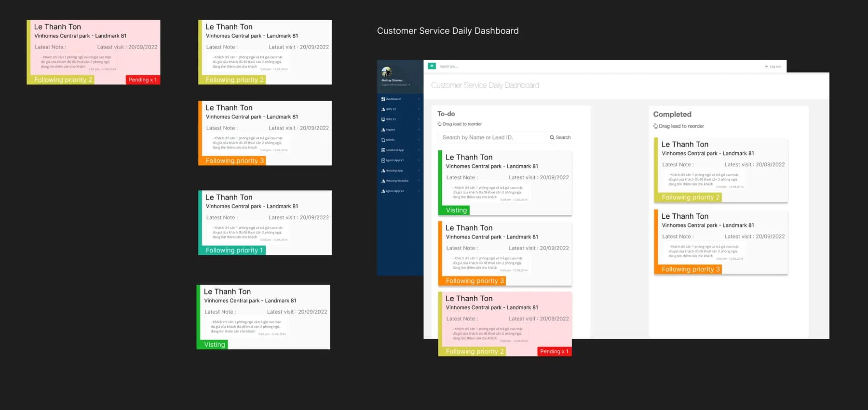Viewport: 868px width, 410px height.
Task: Click the Agent App V2 icon
Action: pos(383,191)
